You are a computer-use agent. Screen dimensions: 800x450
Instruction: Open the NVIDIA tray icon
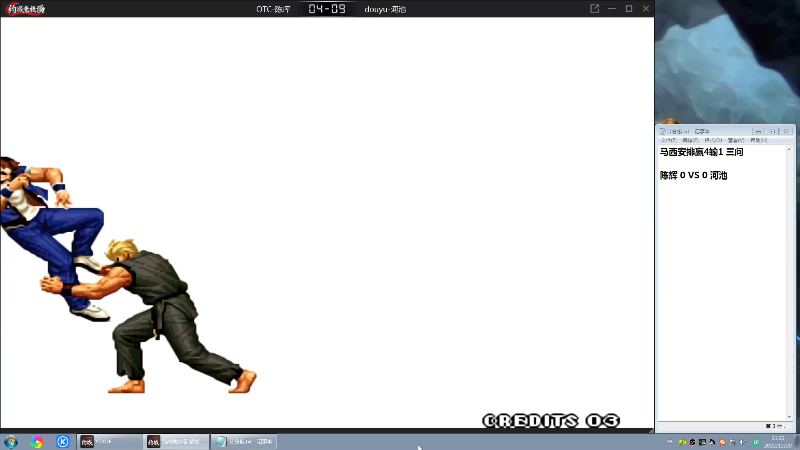click(702, 442)
